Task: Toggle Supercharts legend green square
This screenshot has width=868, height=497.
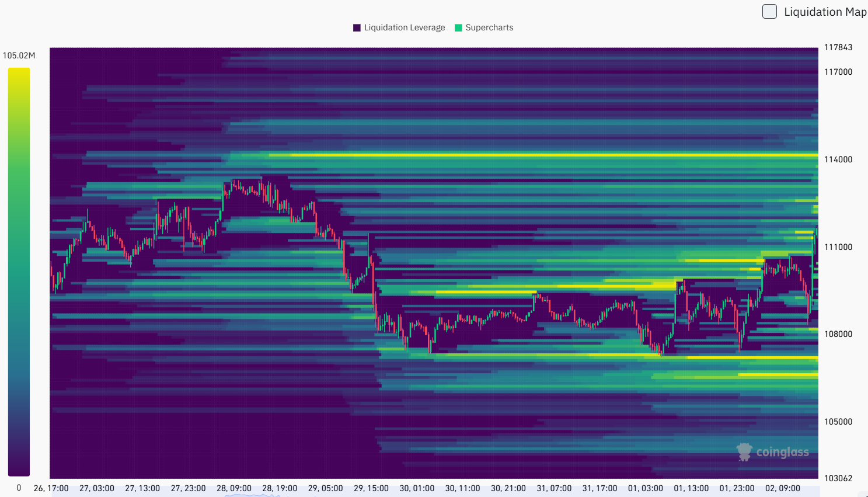Action: click(458, 27)
